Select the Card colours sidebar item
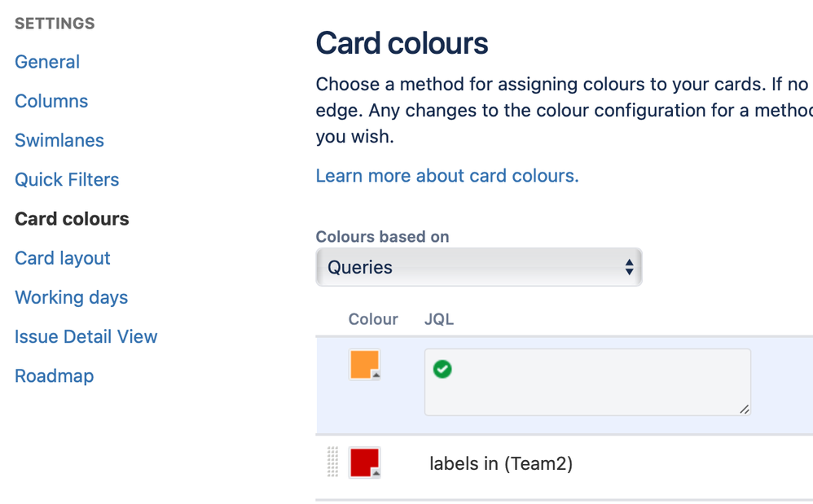Viewport: 813px width, 504px height. (x=72, y=219)
